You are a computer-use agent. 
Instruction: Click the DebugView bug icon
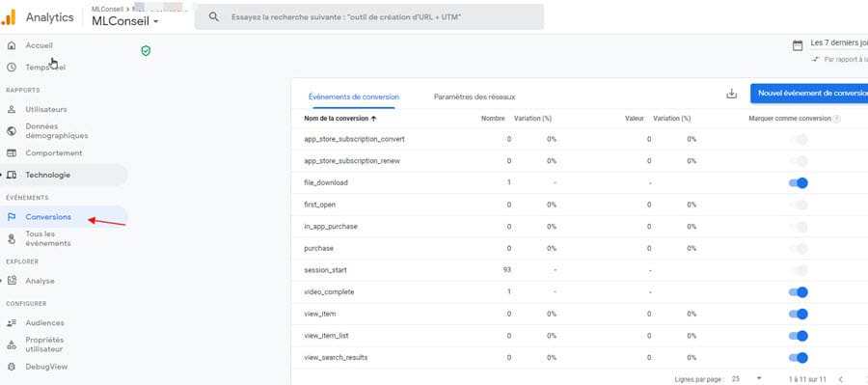pos(11,367)
